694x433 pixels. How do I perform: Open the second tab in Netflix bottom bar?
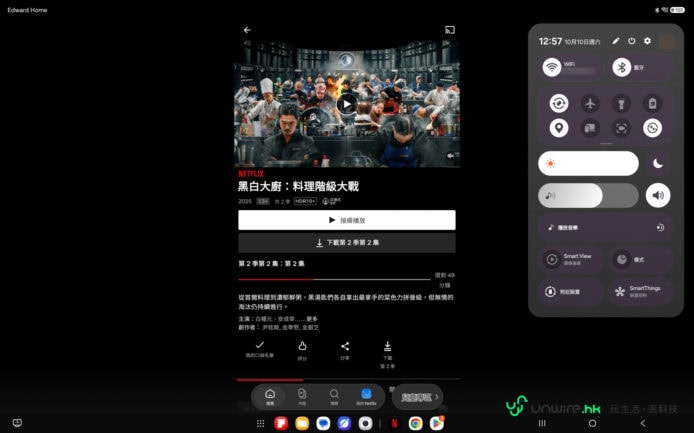(302, 397)
